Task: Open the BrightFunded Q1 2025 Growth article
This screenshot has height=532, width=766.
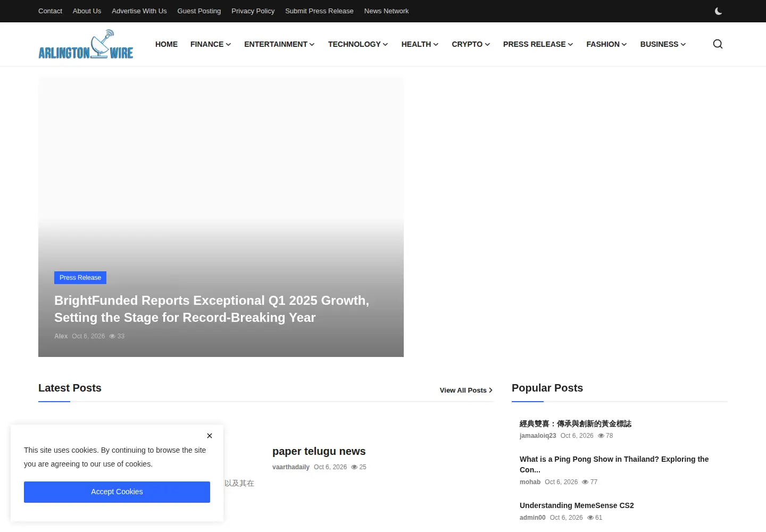Action: [212, 309]
